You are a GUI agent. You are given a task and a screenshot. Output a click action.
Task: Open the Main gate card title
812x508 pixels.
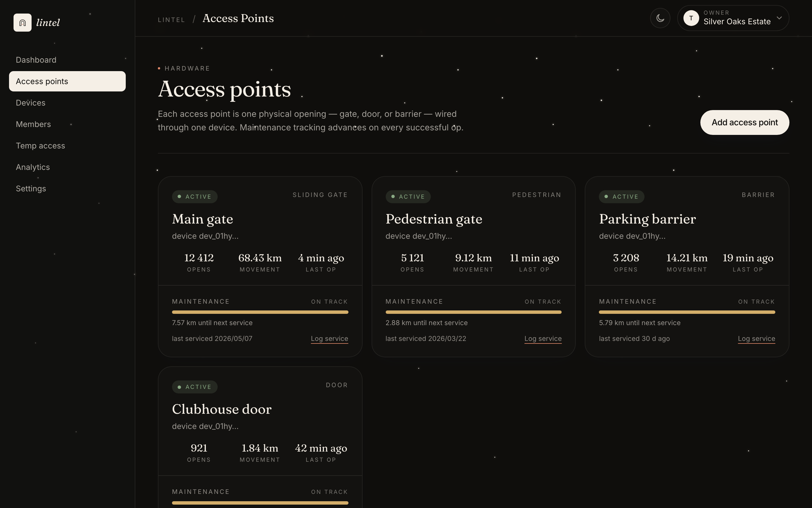coord(203,219)
